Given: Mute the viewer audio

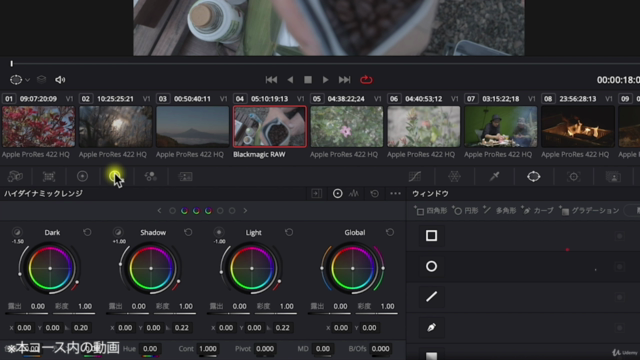Looking at the screenshot, I should [x=60, y=80].
